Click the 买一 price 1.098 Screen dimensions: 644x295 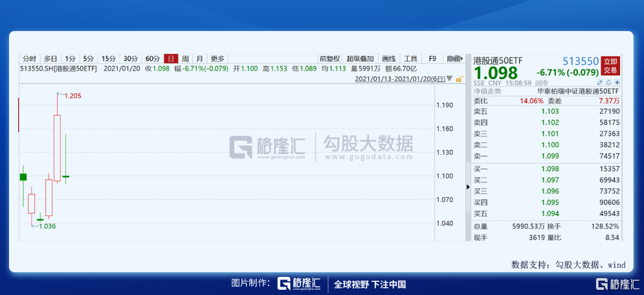[x=550, y=169]
